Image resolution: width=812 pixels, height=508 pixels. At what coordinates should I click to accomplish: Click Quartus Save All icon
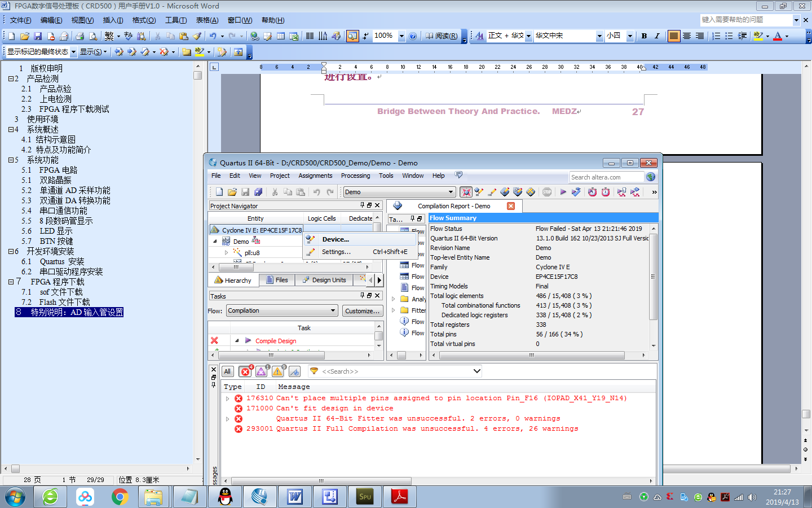(x=258, y=192)
